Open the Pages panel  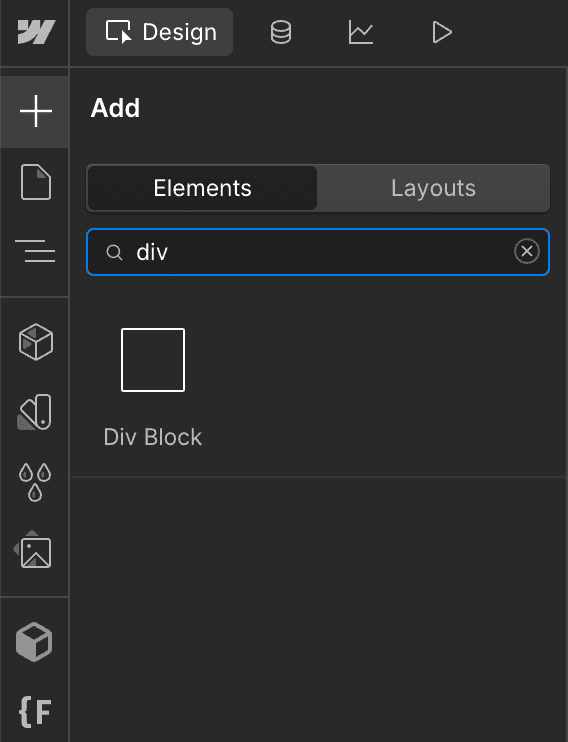[x=36, y=182]
